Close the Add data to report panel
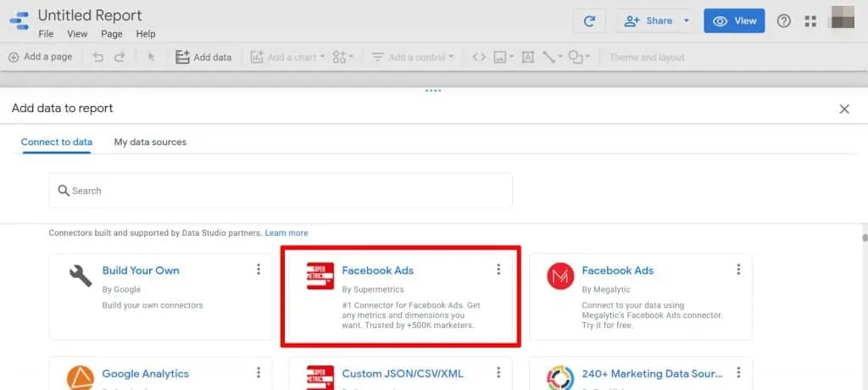Screen dimensions: 868x390 point(844,109)
